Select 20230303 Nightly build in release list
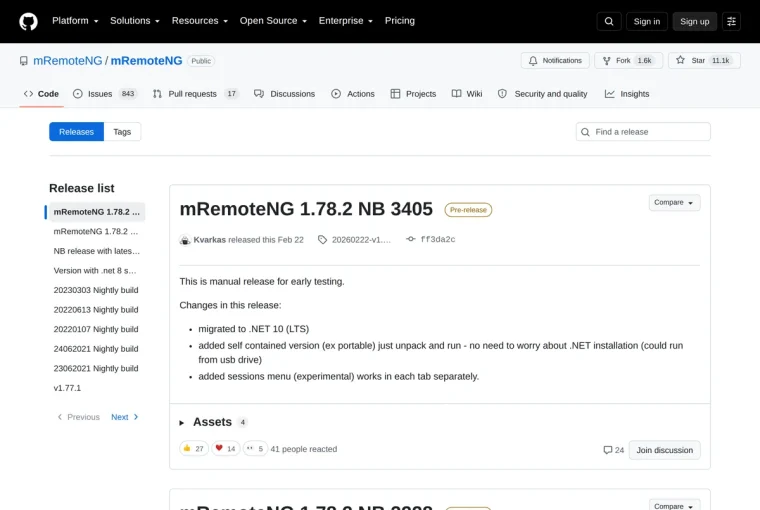This screenshot has height=510, width=760. point(96,290)
